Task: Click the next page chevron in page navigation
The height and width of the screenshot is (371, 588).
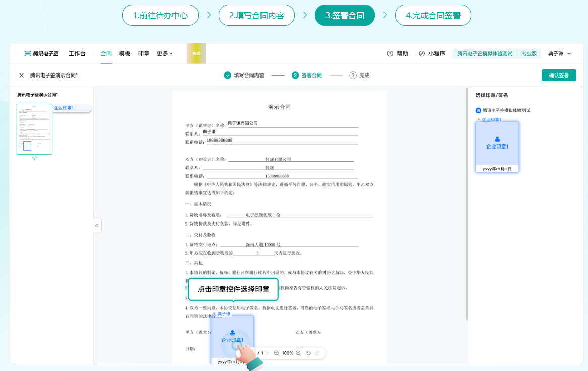Action: tap(267, 353)
